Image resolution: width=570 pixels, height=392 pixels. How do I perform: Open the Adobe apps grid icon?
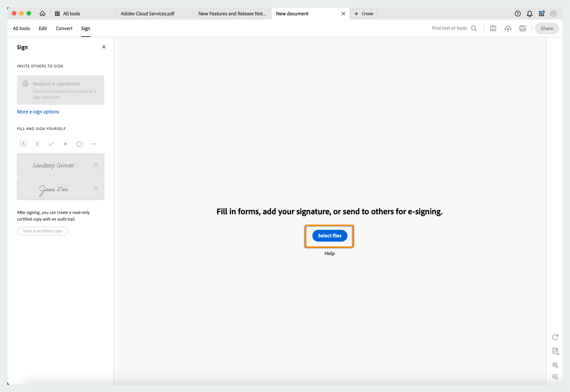pos(542,13)
